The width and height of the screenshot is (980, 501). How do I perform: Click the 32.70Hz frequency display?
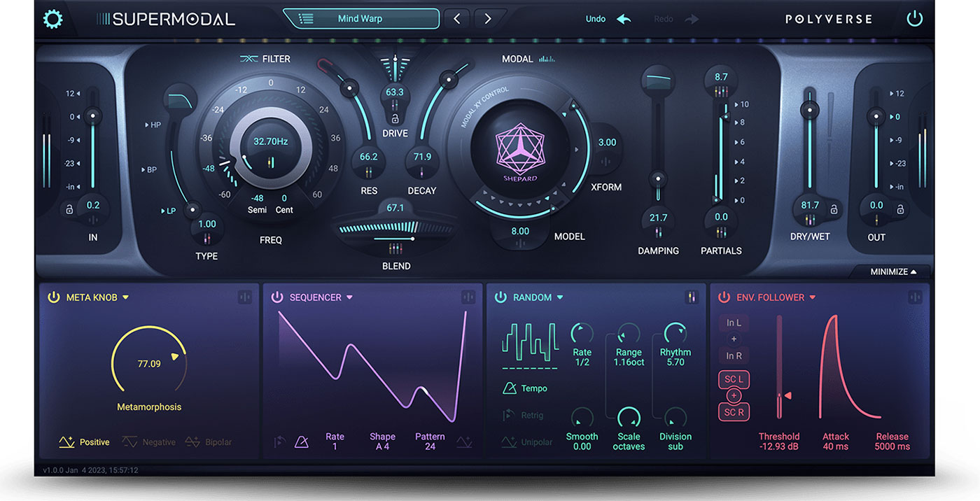point(271,141)
